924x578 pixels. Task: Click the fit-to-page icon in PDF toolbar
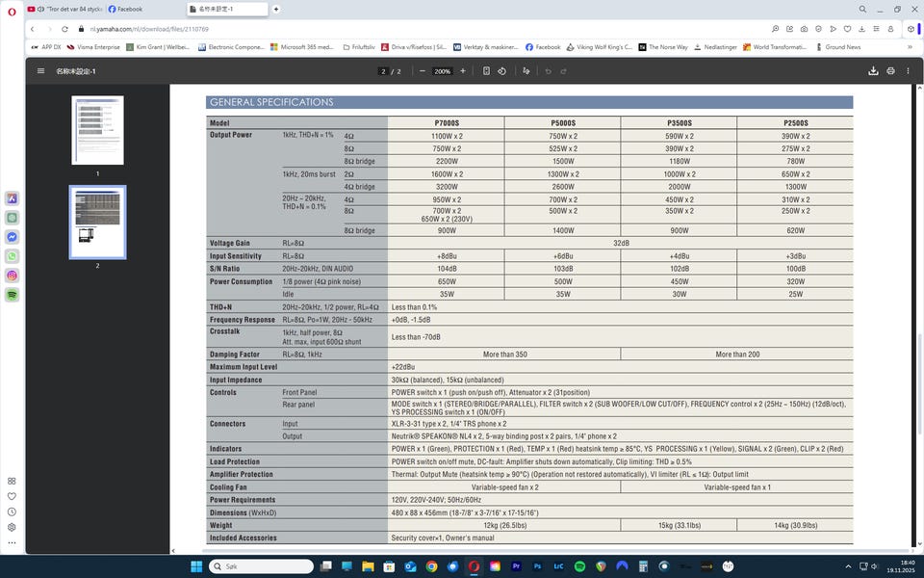point(486,70)
